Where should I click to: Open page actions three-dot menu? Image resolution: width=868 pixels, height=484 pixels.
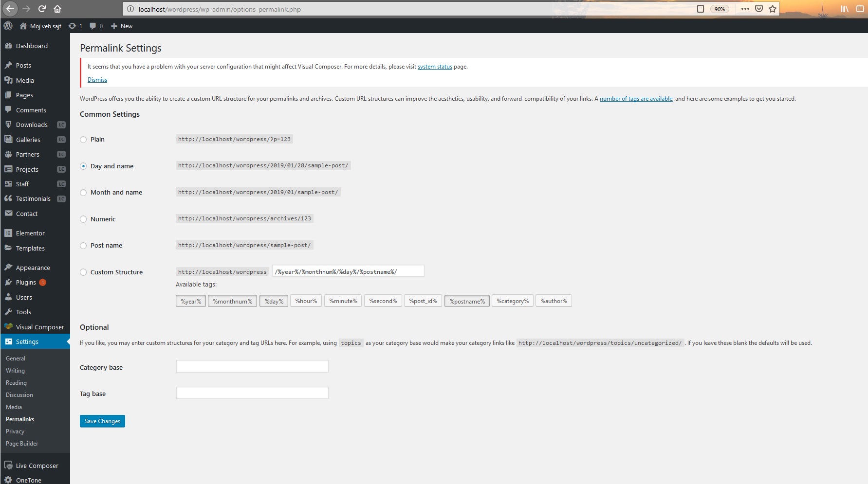click(745, 9)
